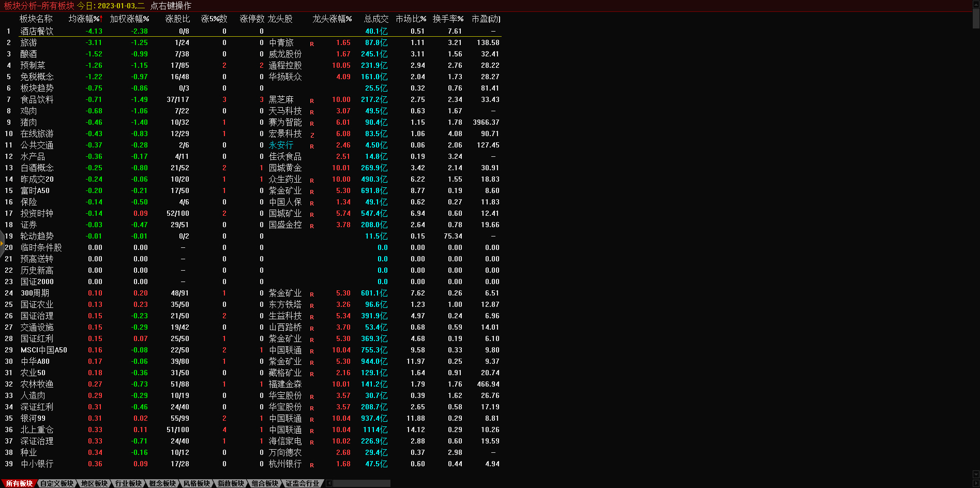Sort by 换手率% column header
Viewport: 980px width, 488px height.
(448, 19)
